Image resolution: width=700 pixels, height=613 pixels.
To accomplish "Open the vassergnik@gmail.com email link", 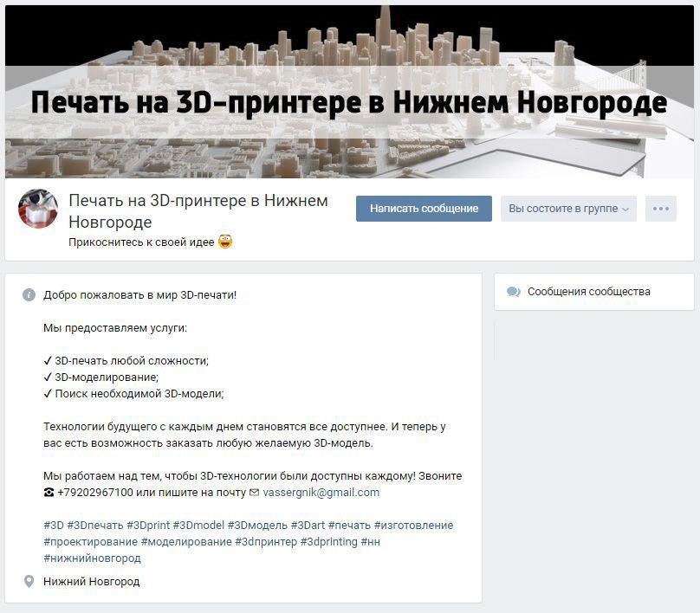I will (321, 493).
